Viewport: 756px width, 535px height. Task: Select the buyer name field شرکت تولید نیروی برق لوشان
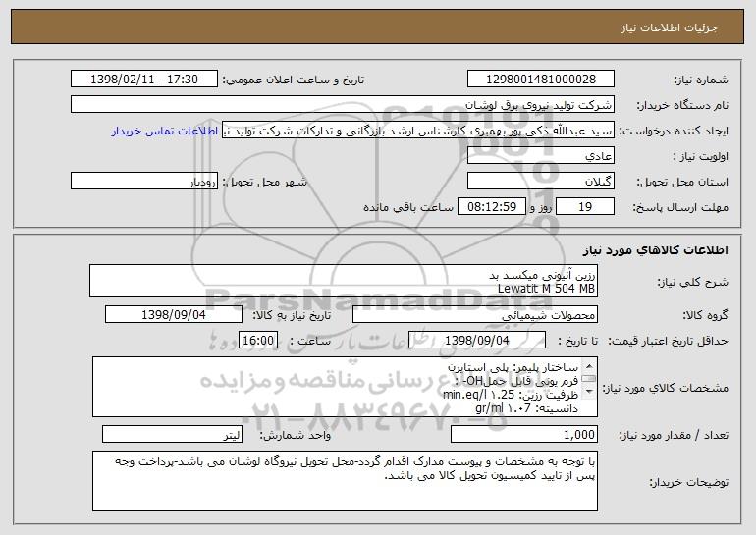[343, 105]
